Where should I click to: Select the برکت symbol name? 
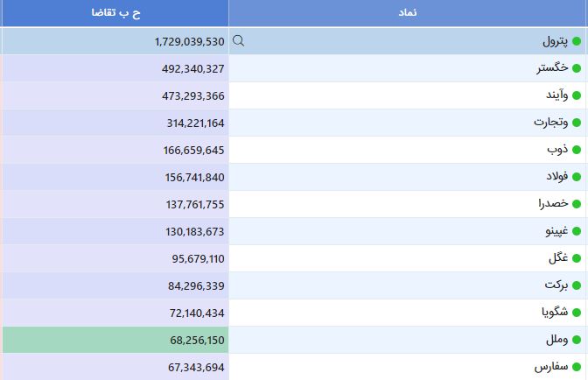556,285
